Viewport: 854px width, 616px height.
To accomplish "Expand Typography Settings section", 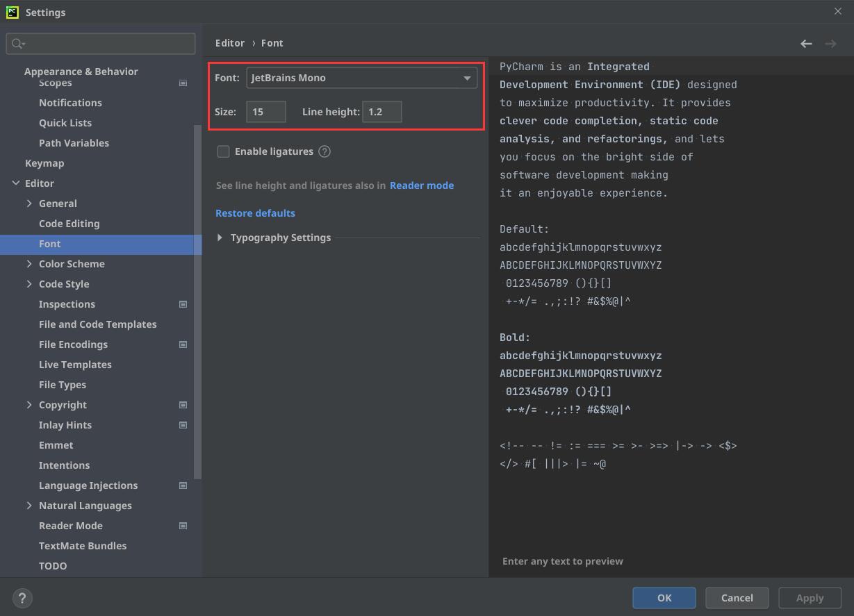I will pos(220,238).
